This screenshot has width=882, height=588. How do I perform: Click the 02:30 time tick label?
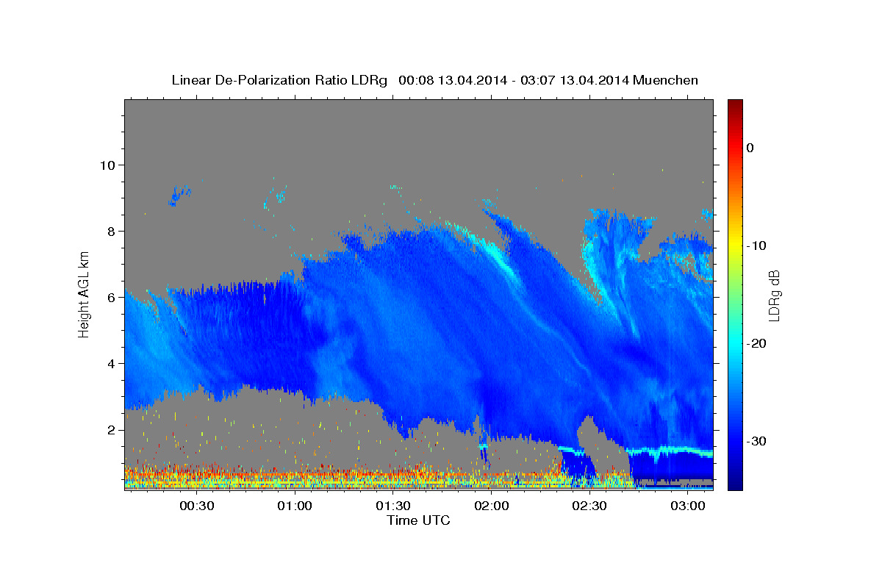click(589, 506)
